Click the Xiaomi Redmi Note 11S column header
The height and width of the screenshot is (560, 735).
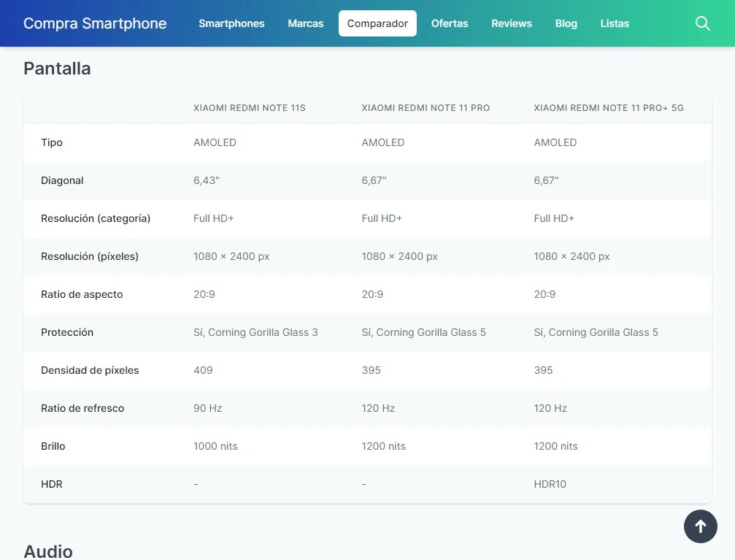point(250,108)
